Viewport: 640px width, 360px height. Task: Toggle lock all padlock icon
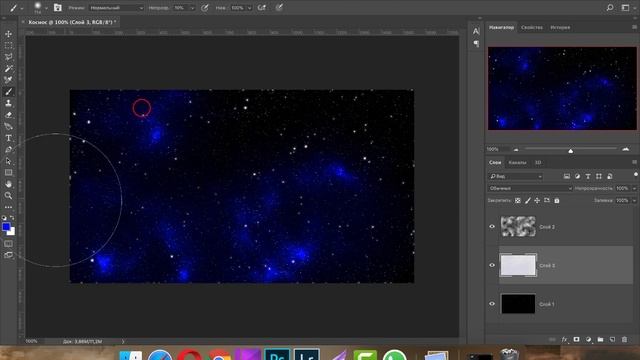tap(557, 200)
